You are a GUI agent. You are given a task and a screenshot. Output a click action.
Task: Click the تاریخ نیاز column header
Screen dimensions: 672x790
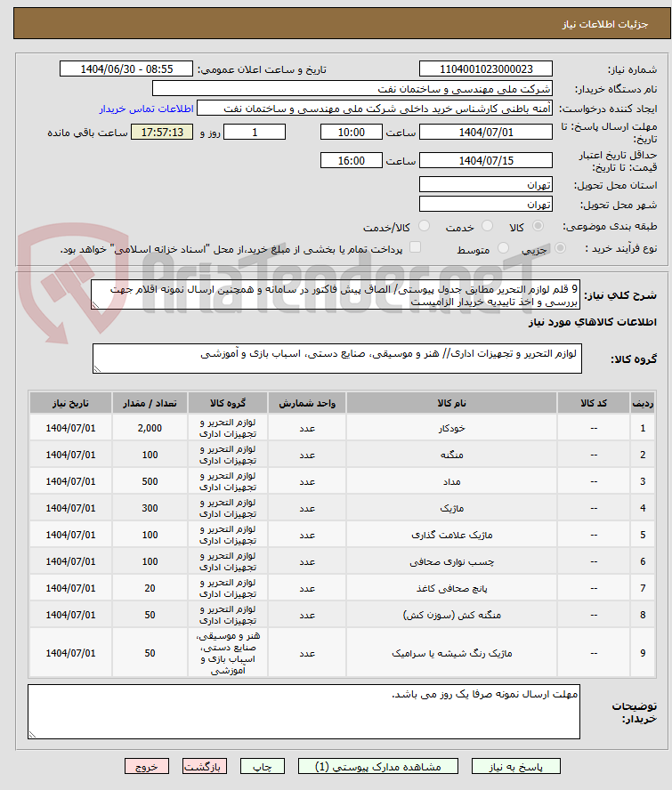point(70,403)
